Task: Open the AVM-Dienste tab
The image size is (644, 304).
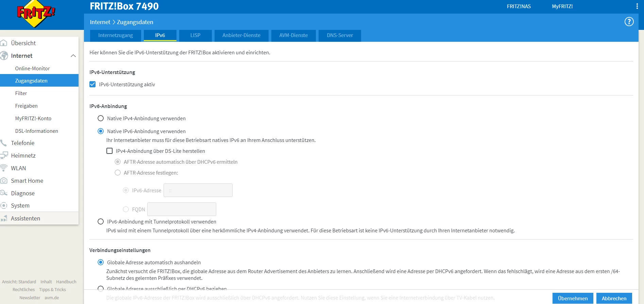Action: click(293, 35)
